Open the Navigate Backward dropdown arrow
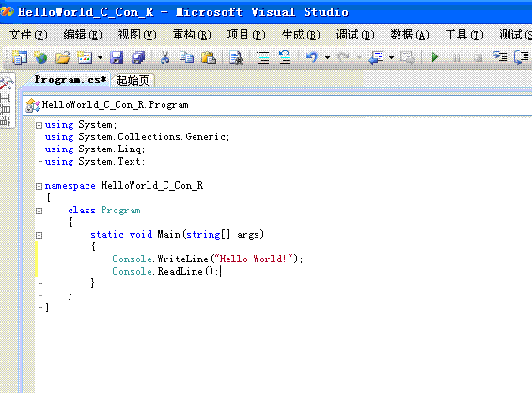The image size is (532, 393). pyautogui.click(x=391, y=57)
